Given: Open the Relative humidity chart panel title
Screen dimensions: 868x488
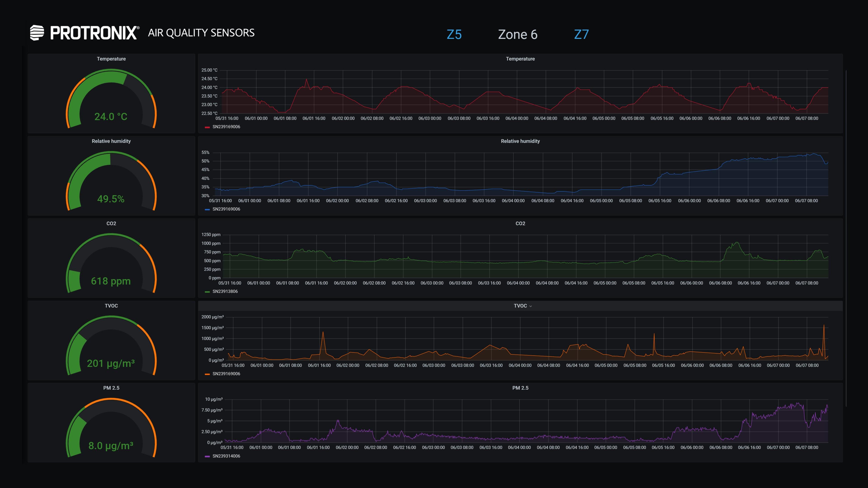Looking at the screenshot, I should 520,141.
